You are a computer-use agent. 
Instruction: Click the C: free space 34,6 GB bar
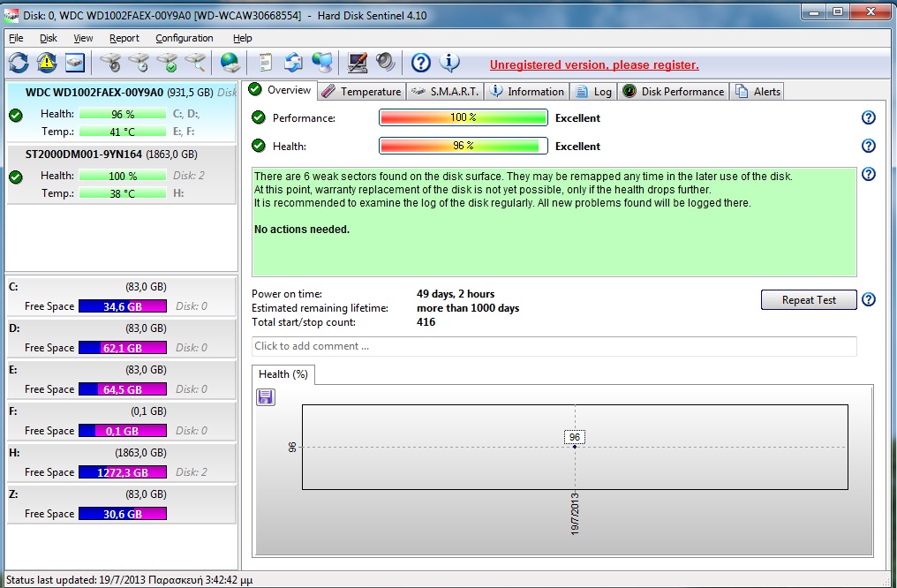[x=123, y=306]
